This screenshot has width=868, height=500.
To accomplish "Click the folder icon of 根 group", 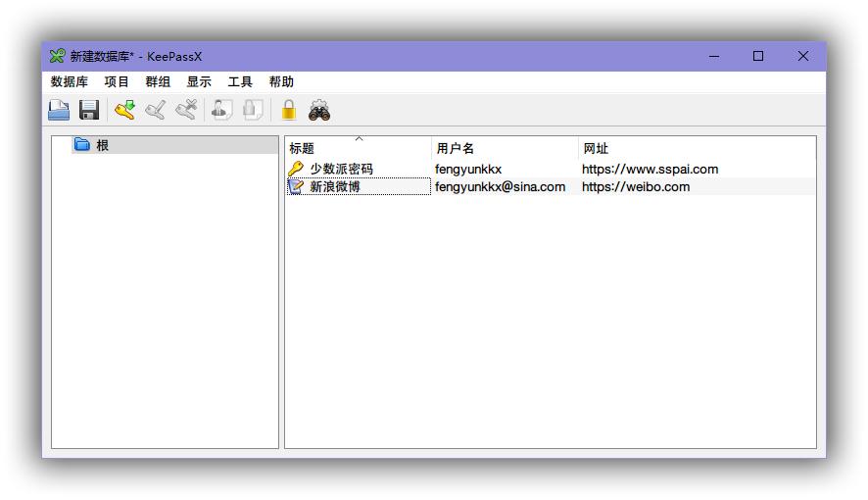I will [x=82, y=144].
